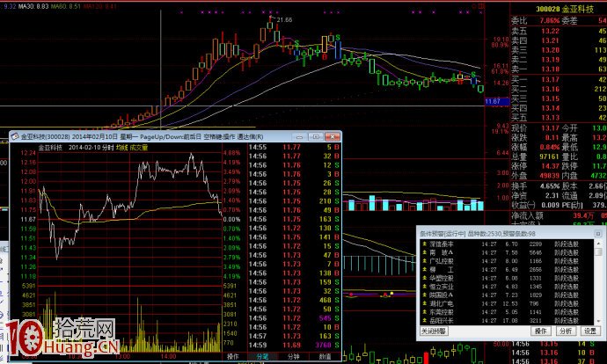Screen dimensions: 607x364
Task: Click the up arrow in the alert list scrollbar
Action: click(x=599, y=244)
